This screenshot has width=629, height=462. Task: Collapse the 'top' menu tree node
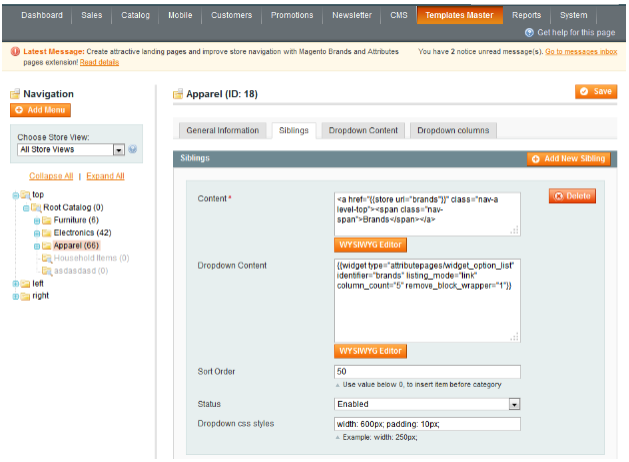[x=14, y=195]
